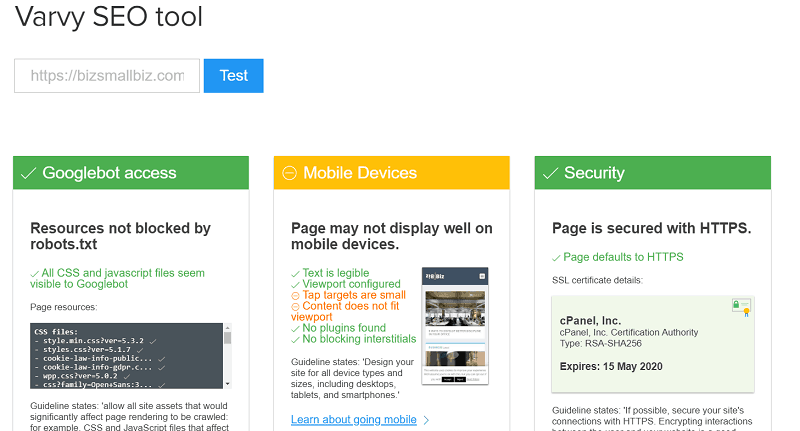Screen dimensions: 800x431
Task: Select the Security section header
Action: tap(652, 173)
